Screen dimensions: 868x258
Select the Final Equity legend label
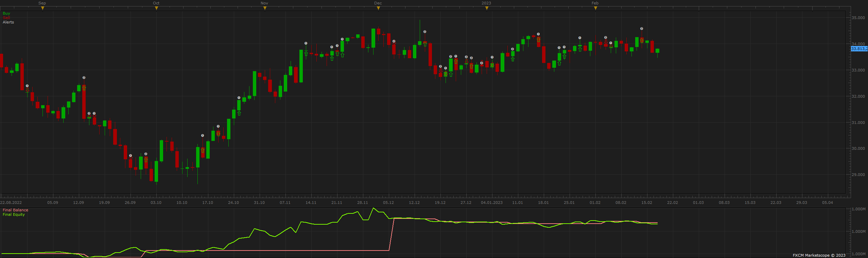[14, 214]
